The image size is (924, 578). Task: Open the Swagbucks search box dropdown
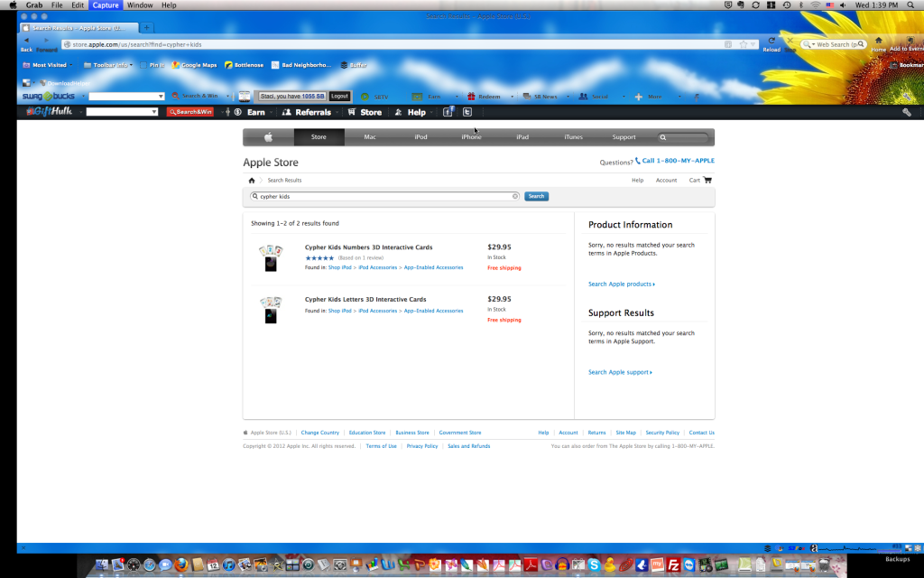[161, 96]
